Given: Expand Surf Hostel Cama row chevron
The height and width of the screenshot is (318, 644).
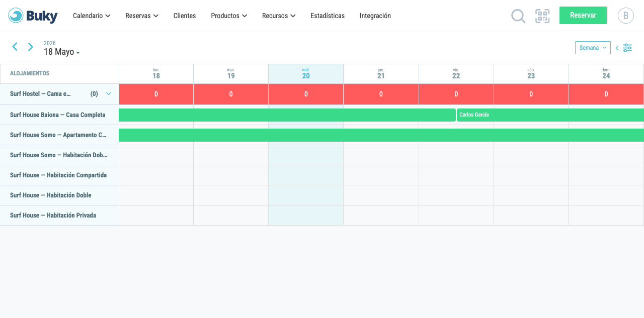Looking at the screenshot, I should pos(109,93).
